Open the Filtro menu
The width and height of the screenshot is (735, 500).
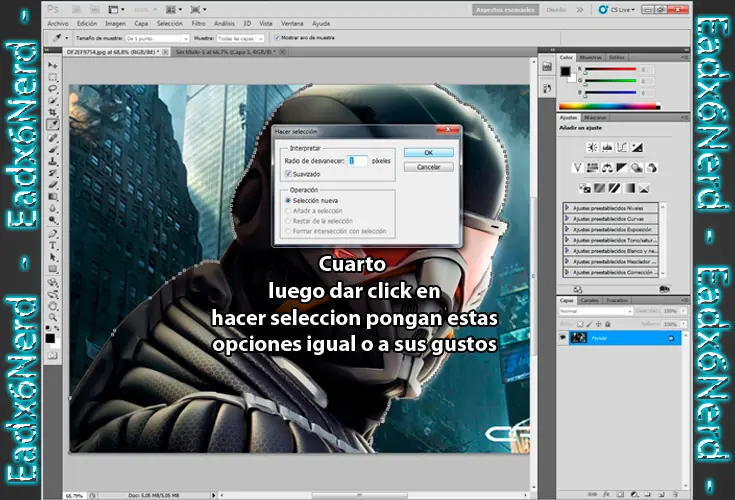tap(198, 23)
